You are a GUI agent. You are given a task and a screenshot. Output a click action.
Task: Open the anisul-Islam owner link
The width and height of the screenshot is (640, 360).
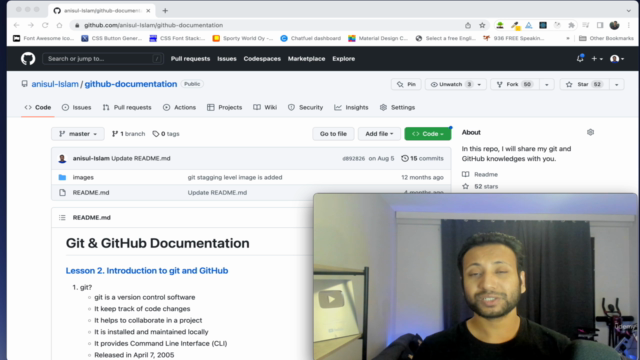pyautogui.click(x=55, y=84)
